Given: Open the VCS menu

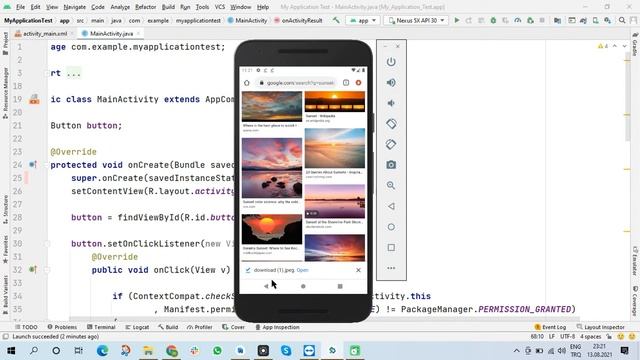Looking at the screenshot, I should (220, 7).
